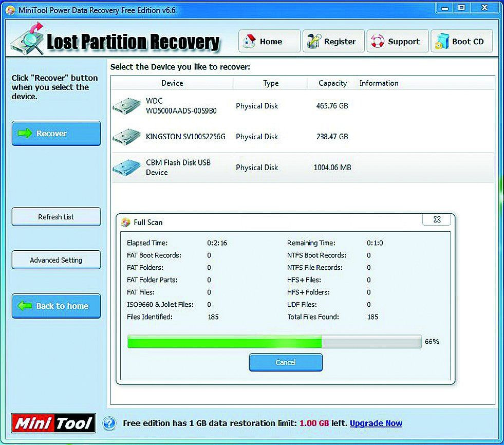Click the Lost Partition Recovery logo icon

[27, 38]
